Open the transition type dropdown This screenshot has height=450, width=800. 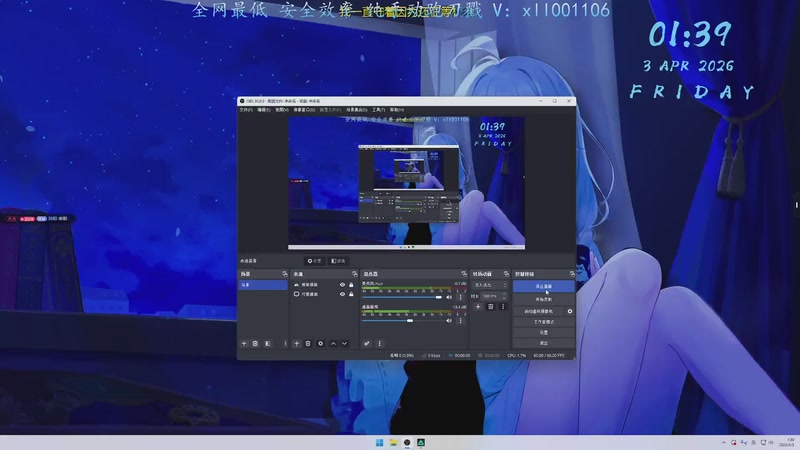click(489, 285)
